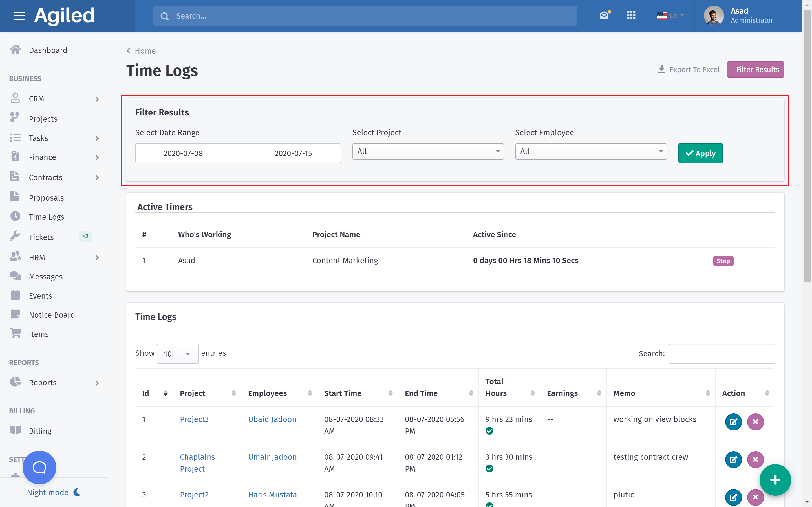The height and width of the screenshot is (507, 812).
Task: Open the chat support bubble
Action: click(39, 467)
